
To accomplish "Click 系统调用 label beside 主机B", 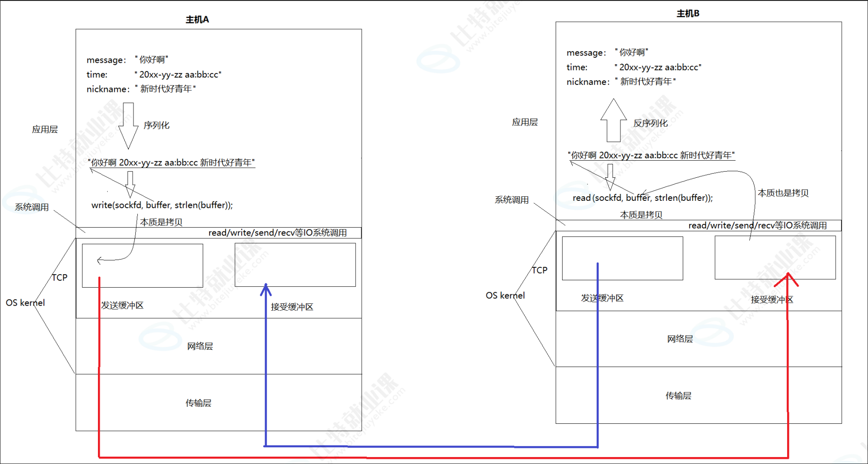I will click(x=511, y=200).
